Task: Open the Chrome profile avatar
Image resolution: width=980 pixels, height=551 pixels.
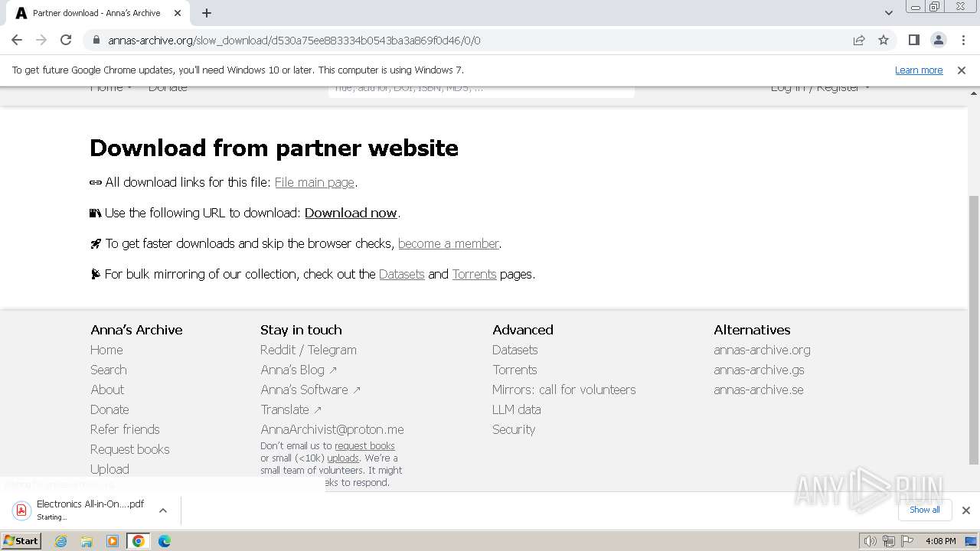Action: pyautogui.click(x=939, y=40)
